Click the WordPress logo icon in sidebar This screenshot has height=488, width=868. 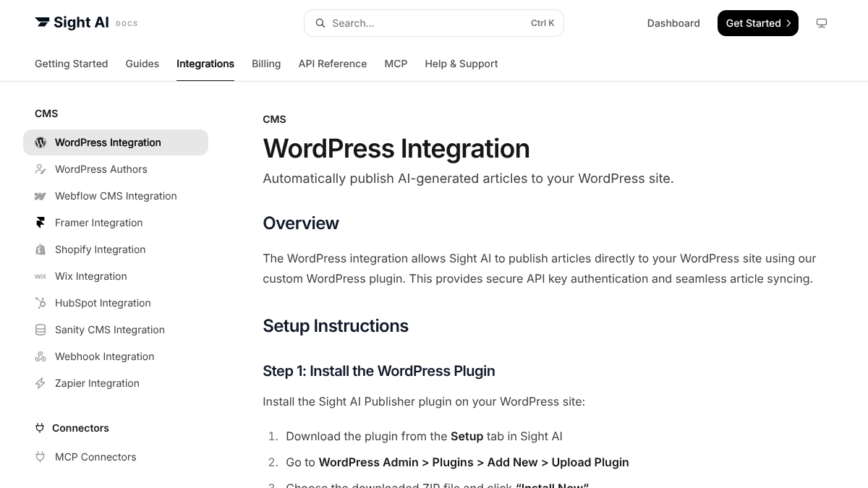point(41,142)
